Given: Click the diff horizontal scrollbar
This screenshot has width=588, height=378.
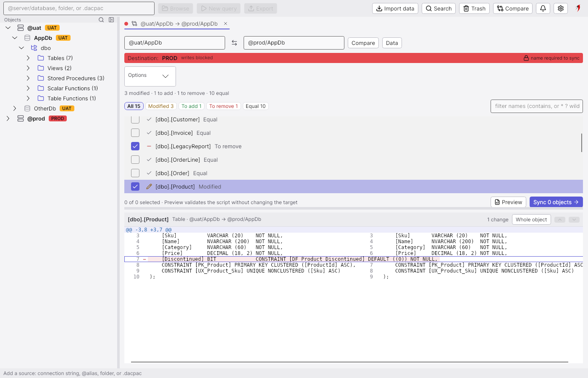Looking at the screenshot, I should [x=349, y=362].
